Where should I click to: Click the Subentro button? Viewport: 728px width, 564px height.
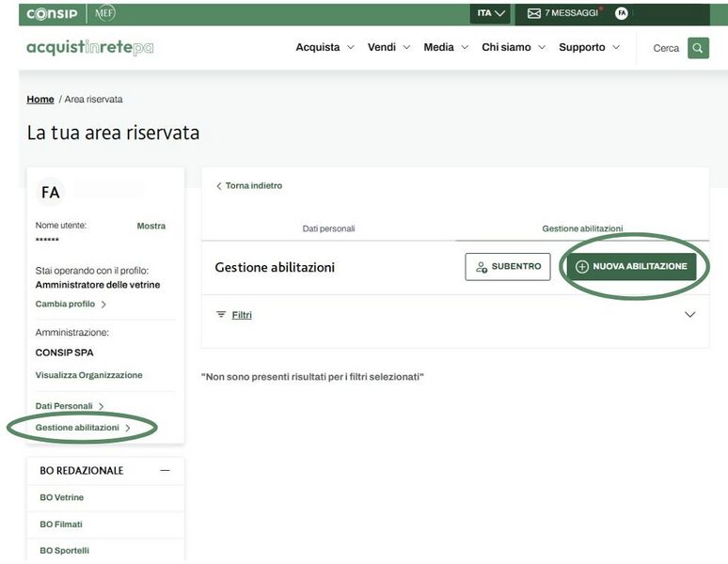[x=508, y=267]
